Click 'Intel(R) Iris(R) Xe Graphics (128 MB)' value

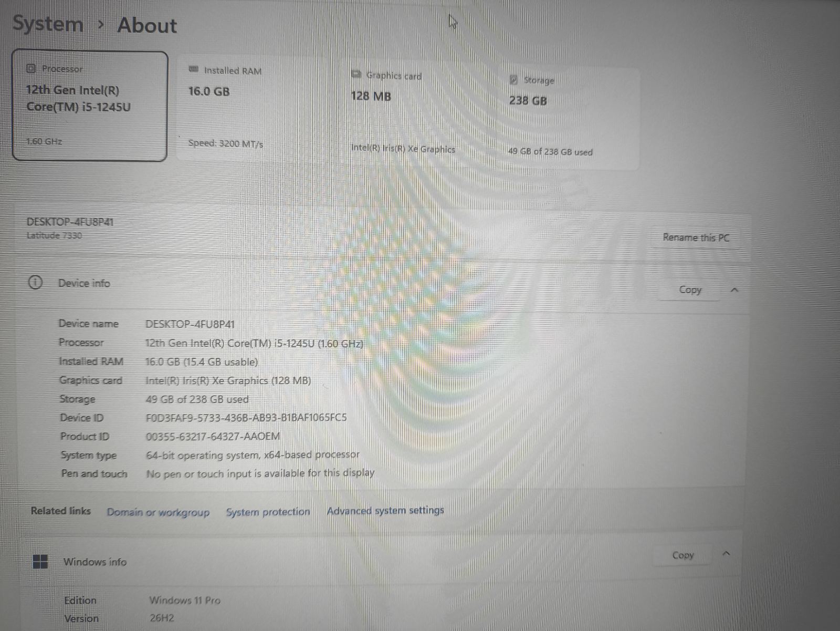pos(228,380)
